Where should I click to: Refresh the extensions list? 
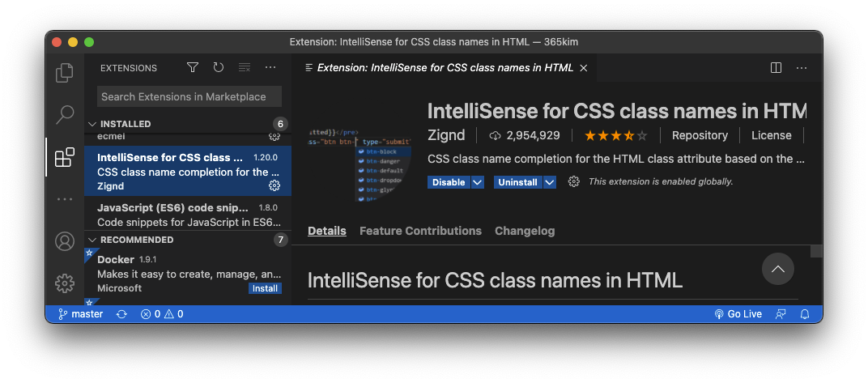[x=218, y=67]
